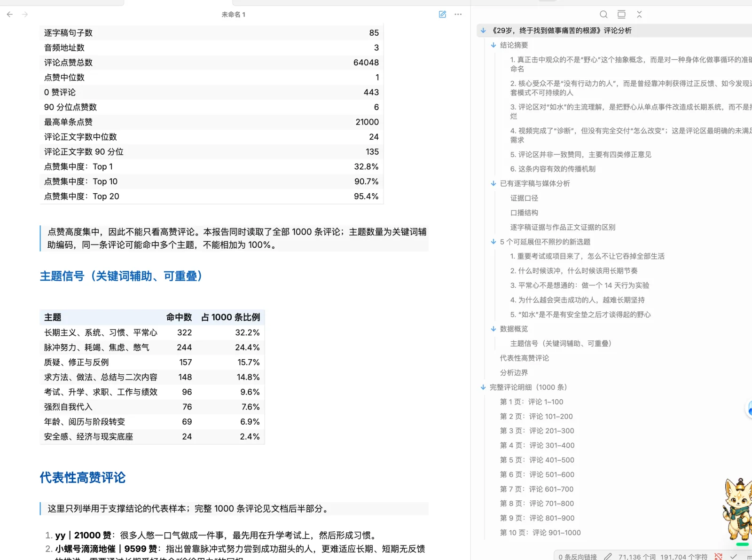Open the outline search magnifier
Image resolution: width=752 pixels, height=560 pixels.
coord(604,14)
